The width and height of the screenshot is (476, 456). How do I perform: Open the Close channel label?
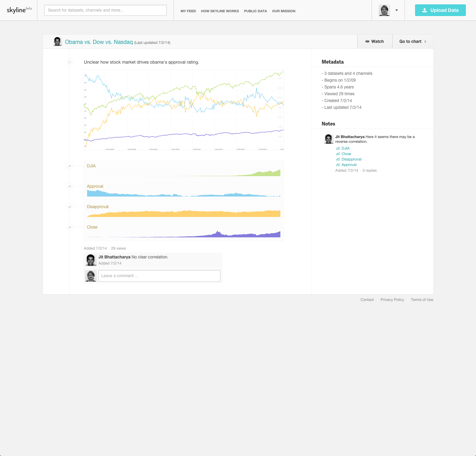coord(92,227)
